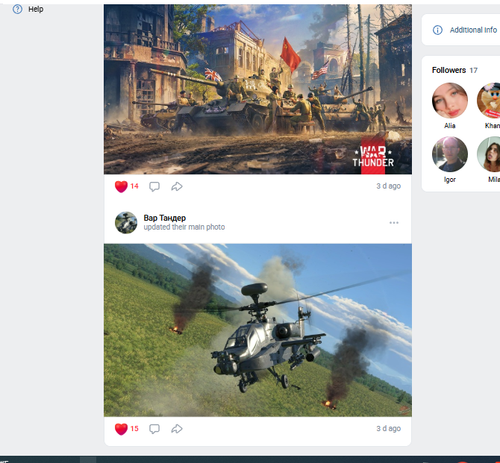
Task: Click the 3 d ago timestamp of helicopter post
Action: (388, 428)
